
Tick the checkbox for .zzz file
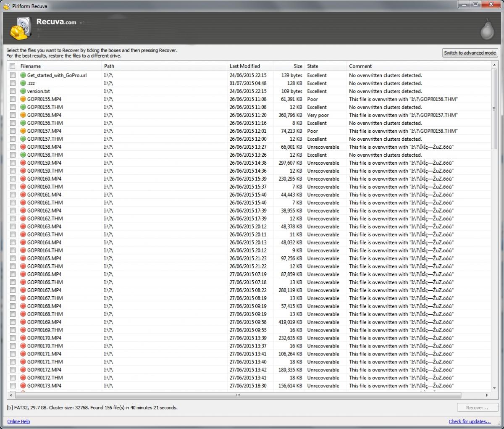point(13,83)
